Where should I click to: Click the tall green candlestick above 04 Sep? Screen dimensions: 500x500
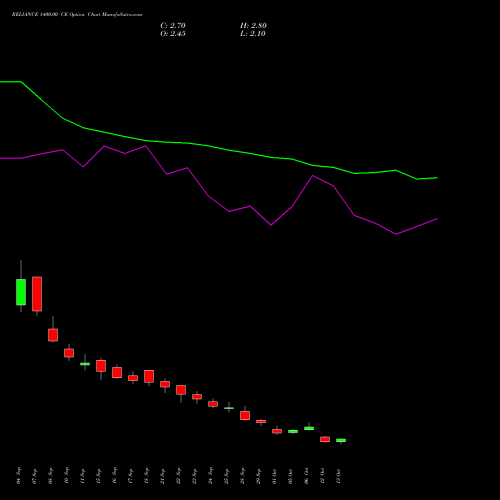pyautogui.click(x=21, y=292)
